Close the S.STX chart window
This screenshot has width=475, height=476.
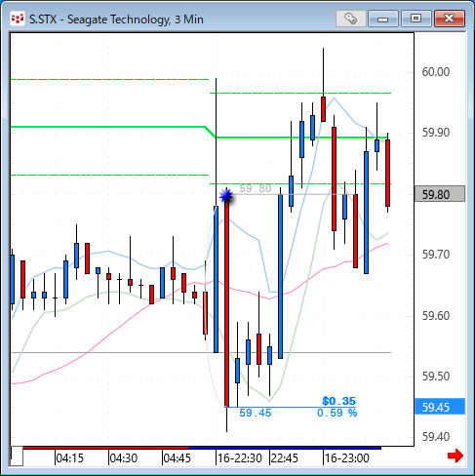(x=450, y=19)
